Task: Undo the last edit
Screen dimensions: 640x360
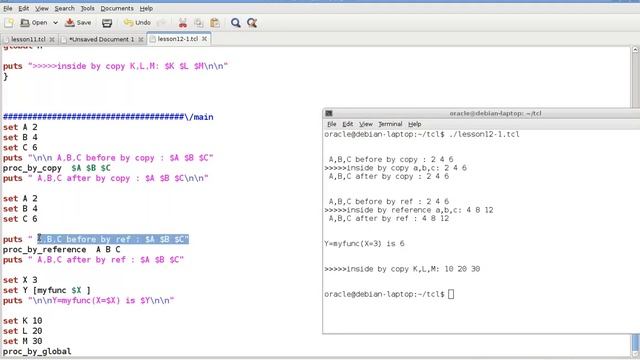Action: click(x=138, y=23)
